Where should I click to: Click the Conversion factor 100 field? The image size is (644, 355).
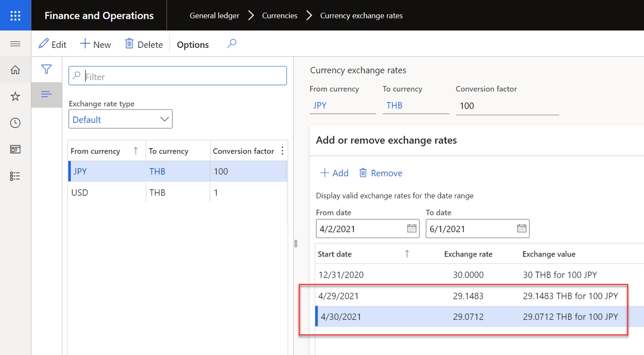tap(507, 106)
